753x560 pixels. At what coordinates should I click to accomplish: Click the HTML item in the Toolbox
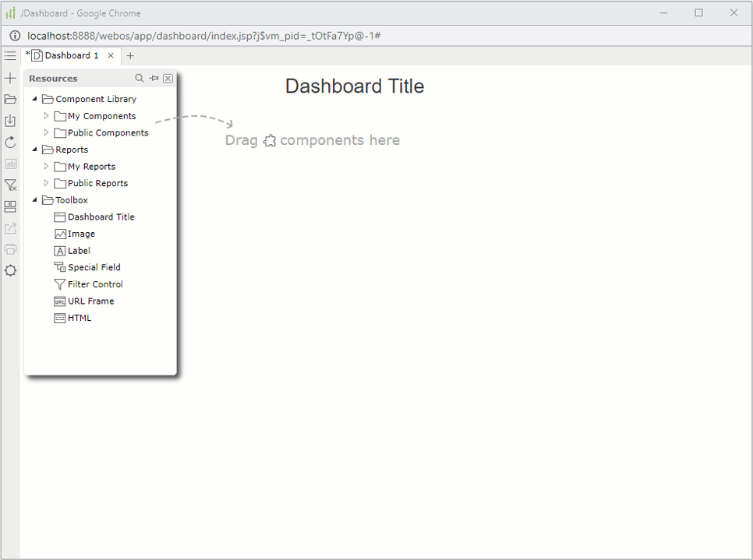[x=78, y=317]
